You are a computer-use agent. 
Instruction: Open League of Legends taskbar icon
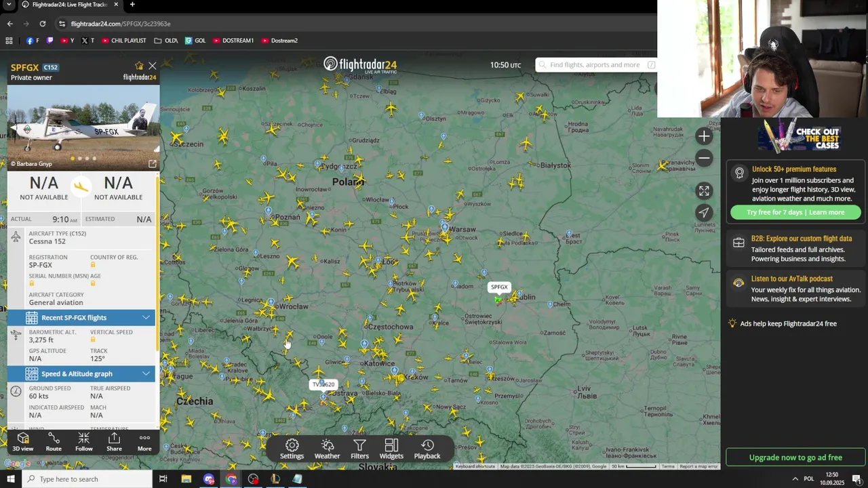coord(275,479)
